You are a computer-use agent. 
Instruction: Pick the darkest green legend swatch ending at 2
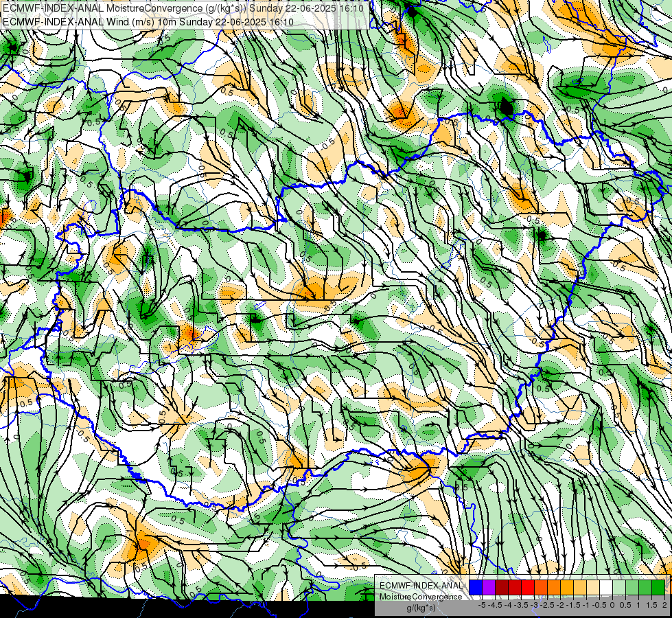(658, 588)
